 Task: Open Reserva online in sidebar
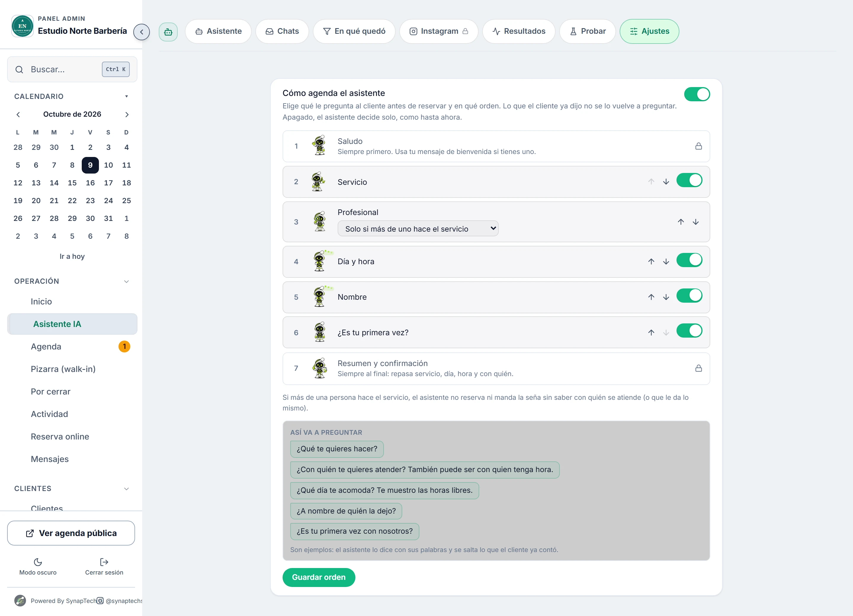[x=72, y=437]
